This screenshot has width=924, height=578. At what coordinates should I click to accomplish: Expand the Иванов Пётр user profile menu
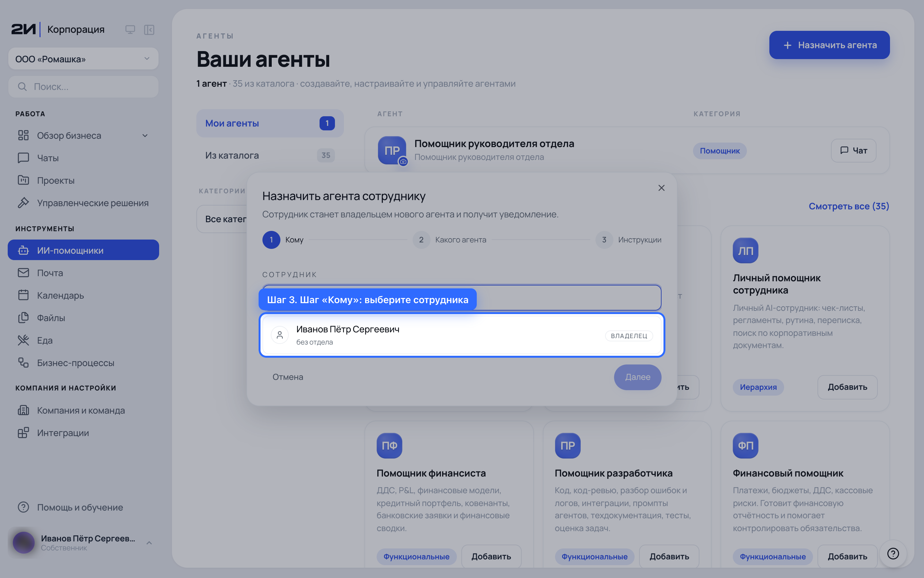click(x=83, y=542)
